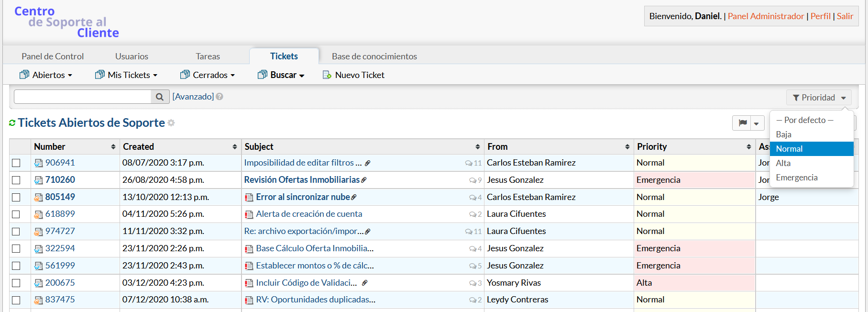Click the Nuevo Ticket icon
Viewport: 868px width, 312px height.
click(327, 75)
